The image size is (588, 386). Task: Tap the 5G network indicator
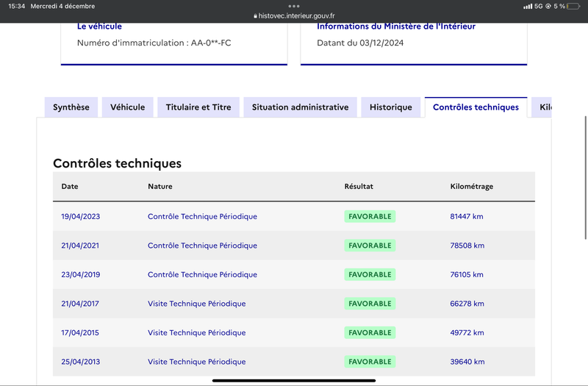539,6
